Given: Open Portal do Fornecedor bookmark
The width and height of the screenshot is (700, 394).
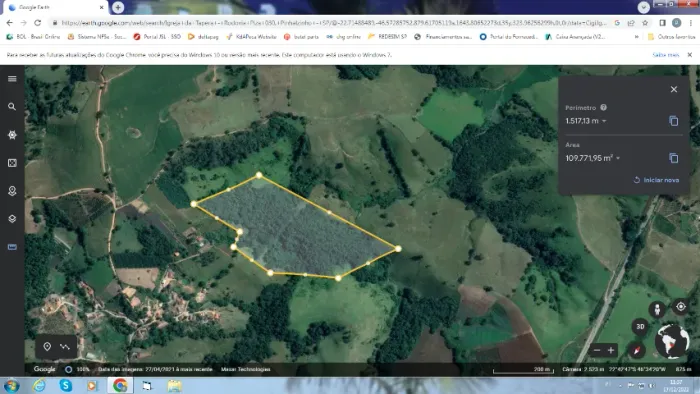Looking at the screenshot, I should point(509,37).
